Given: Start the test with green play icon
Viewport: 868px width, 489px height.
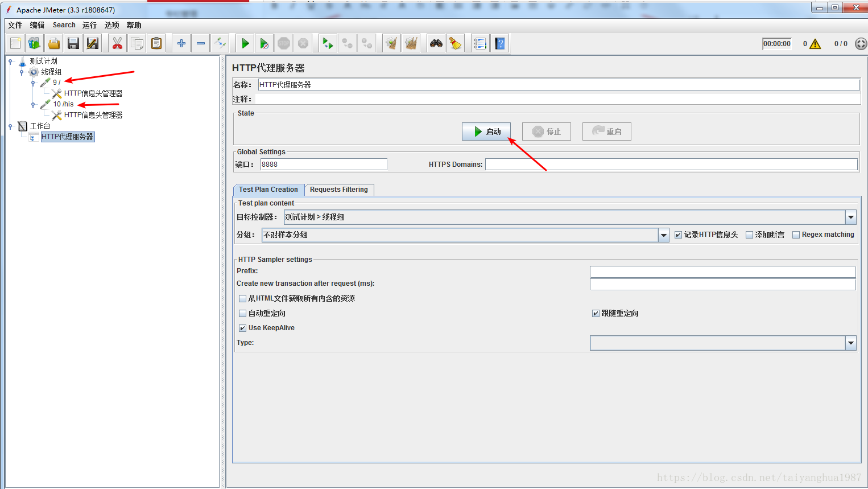Looking at the screenshot, I should tap(245, 43).
